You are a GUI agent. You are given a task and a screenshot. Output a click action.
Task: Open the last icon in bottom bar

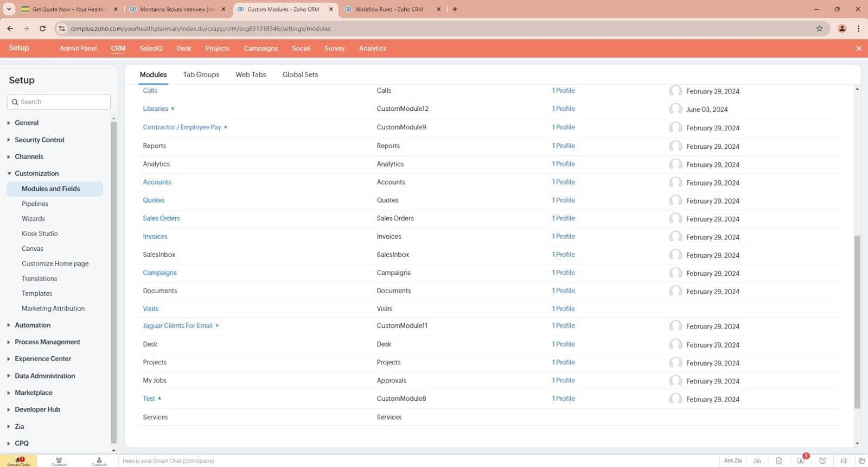click(x=861, y=460)
